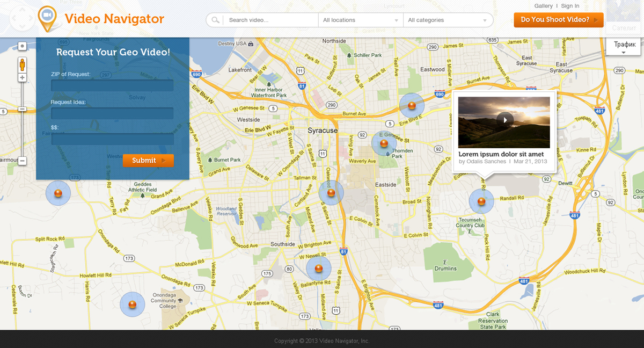The width and height of the screenshot is (644, 348).
Task: Click the Mar 21, 2013 date
Action: point(530,162)
